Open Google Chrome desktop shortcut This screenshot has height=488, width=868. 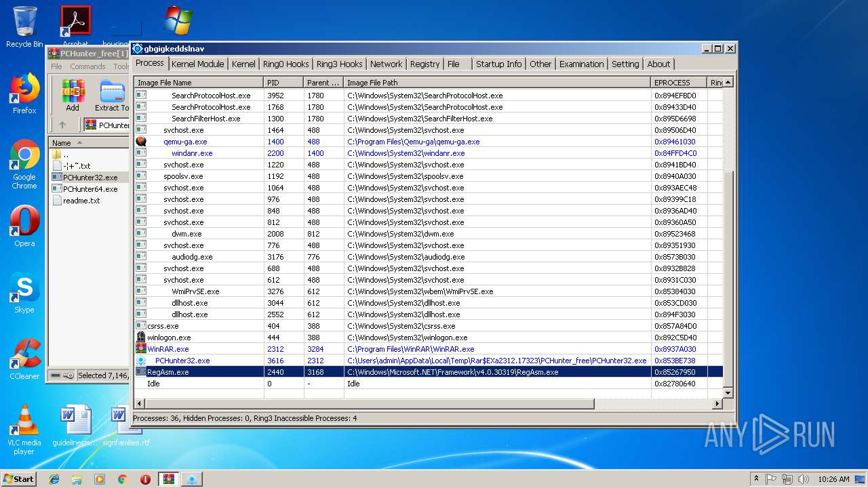coord(24,164)
